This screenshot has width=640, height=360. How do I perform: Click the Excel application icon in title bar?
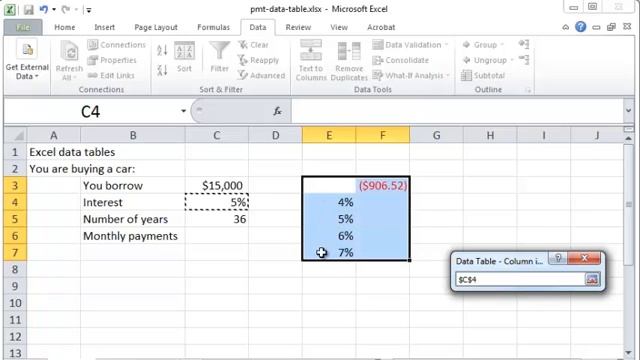point(10,9)
